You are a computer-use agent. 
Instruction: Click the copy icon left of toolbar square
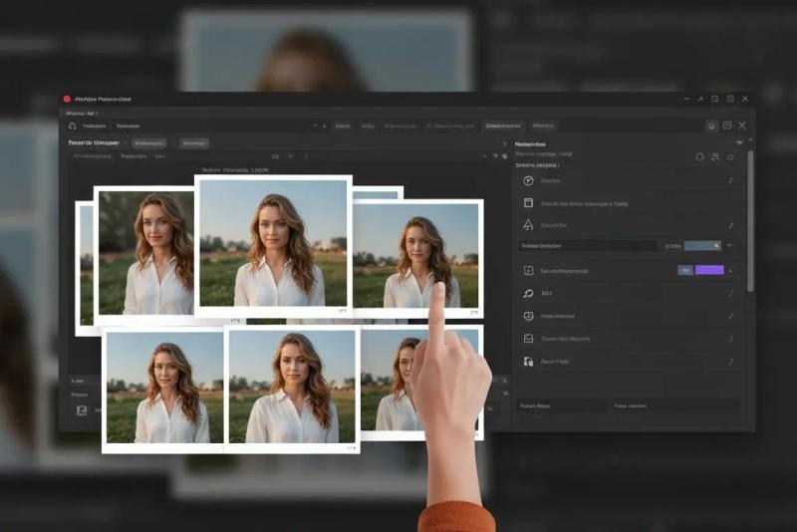click(x=711, y=126)
